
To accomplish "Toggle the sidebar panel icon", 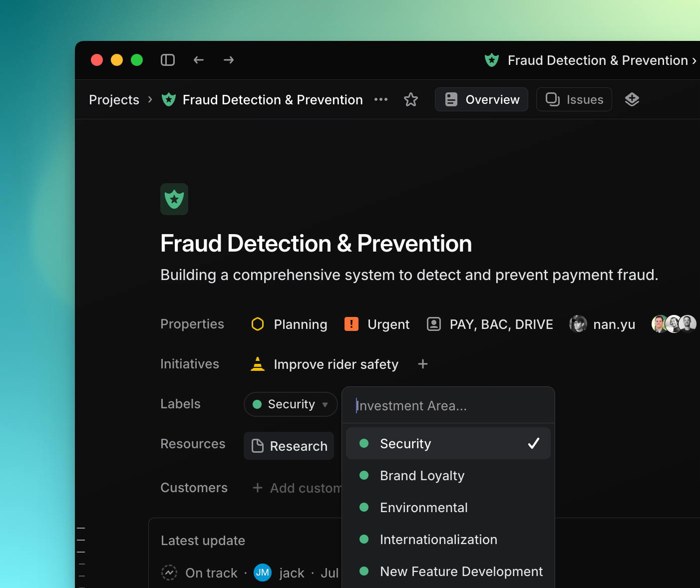I will coord(168,60).
